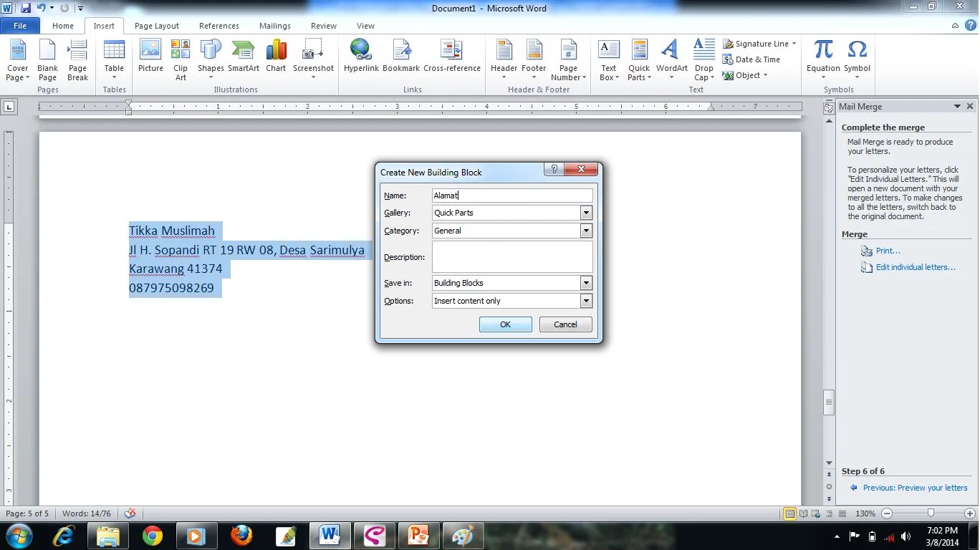
Task: Expand the Options dropdown
Action: click(x=586, y=301)
